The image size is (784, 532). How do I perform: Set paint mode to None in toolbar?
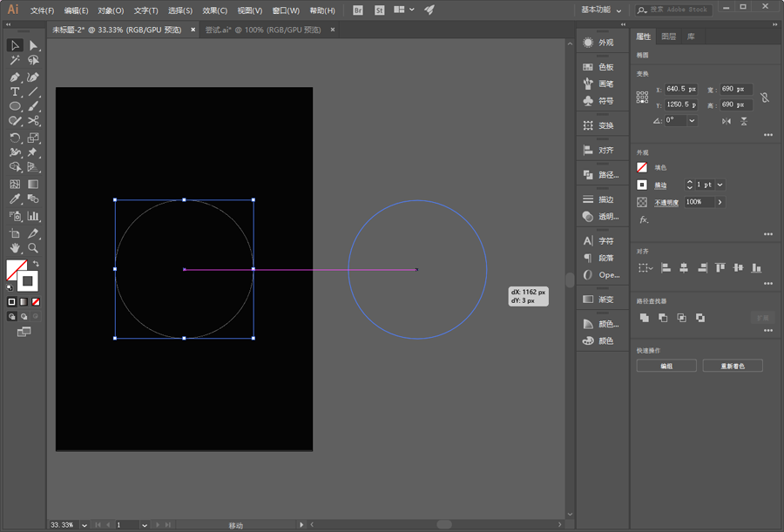pos(36,302)
